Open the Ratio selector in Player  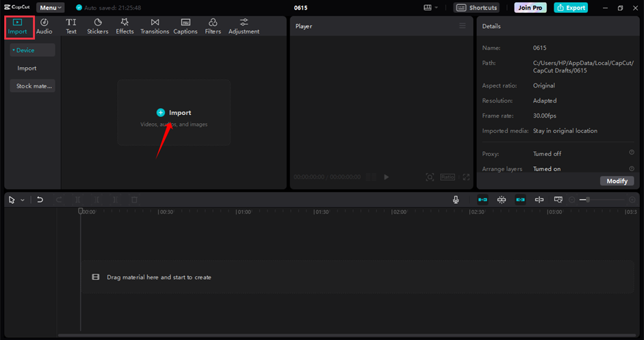pyautogui.click(x=448, y=177)
